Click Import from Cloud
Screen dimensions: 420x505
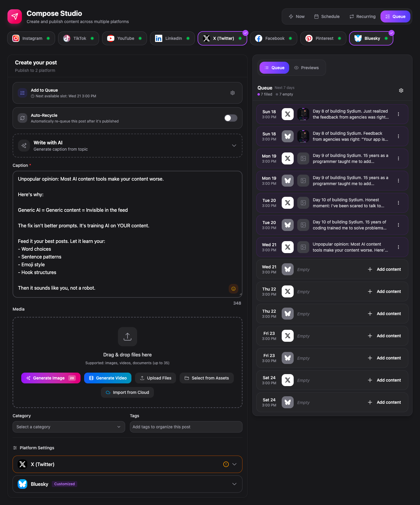point(127,392)
